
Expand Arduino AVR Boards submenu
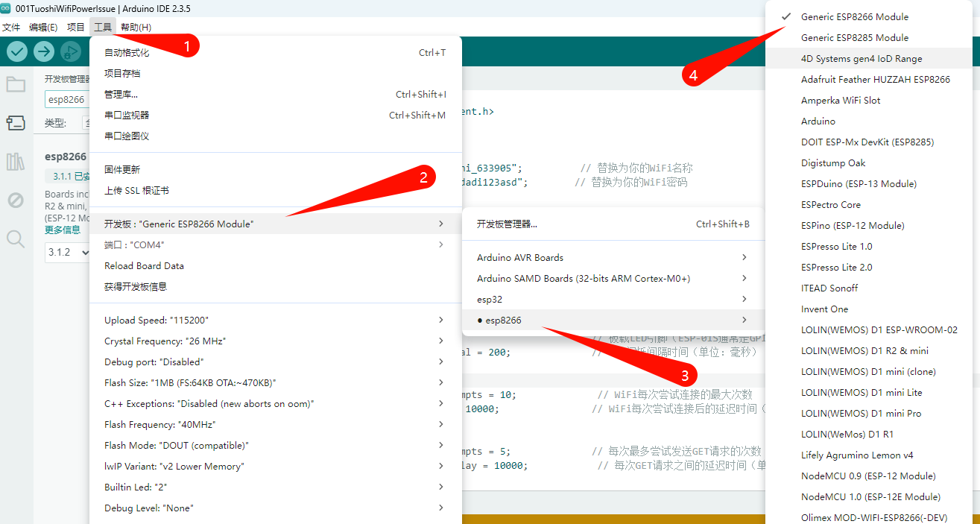(613, 258)
